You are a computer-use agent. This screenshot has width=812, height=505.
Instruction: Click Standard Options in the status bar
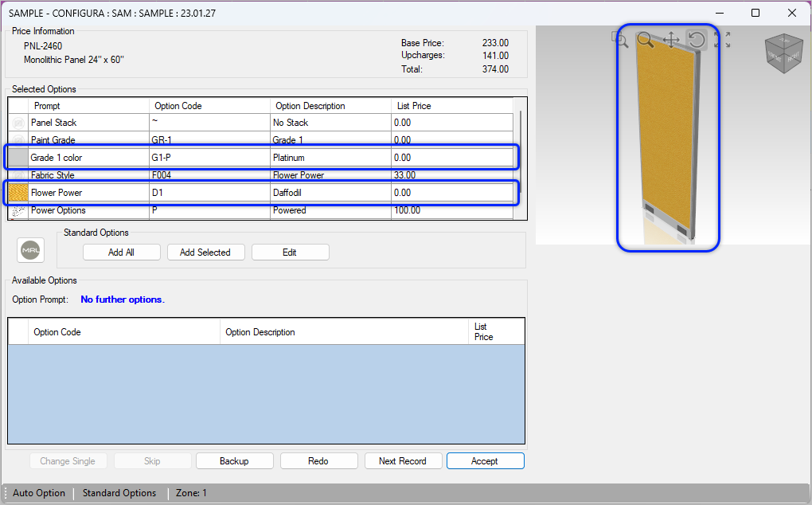pyautogui.click(x=119, y=492)
